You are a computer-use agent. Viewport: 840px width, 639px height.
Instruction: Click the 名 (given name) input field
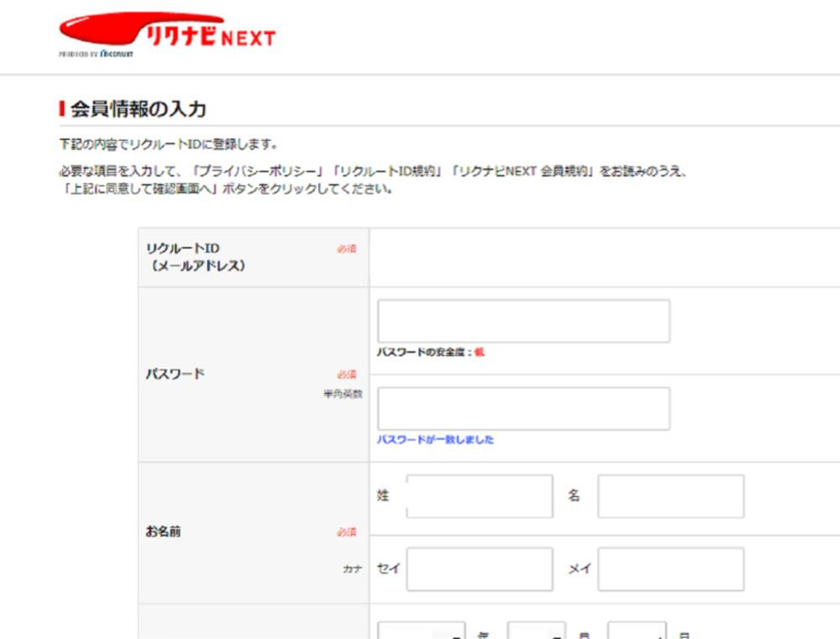[x=670, y=496]
